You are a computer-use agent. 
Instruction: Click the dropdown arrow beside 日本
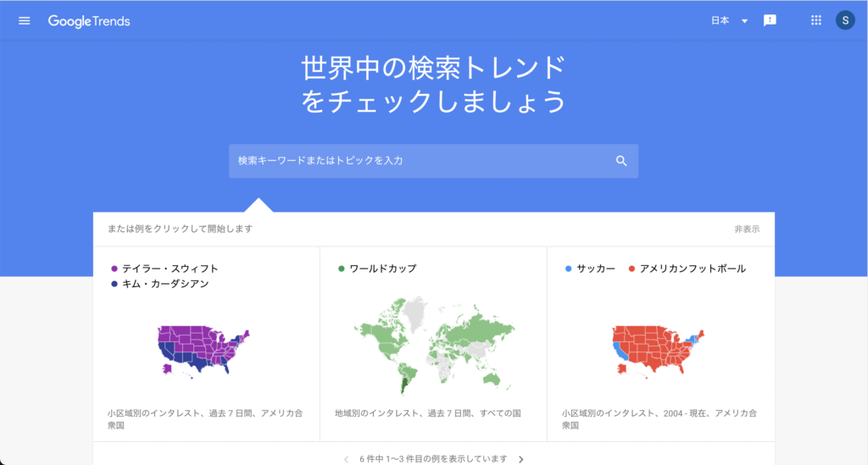[x=744, y=21]
